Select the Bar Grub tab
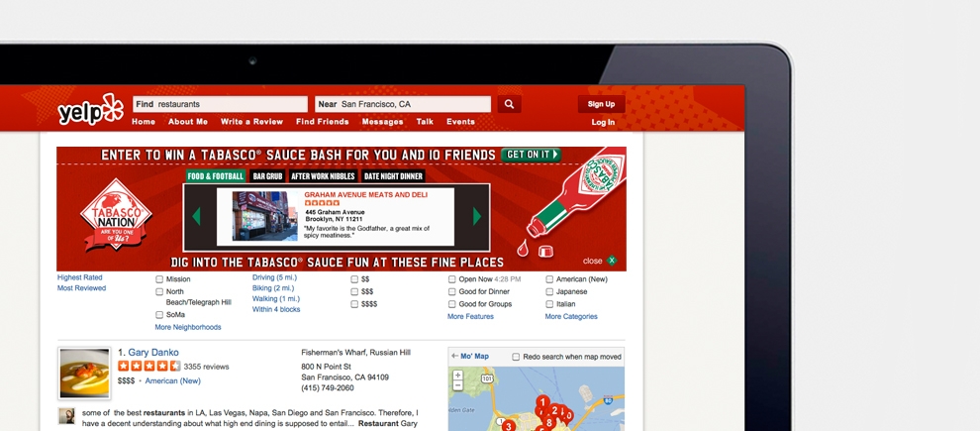The height and width of the screenshot is (431, 980). [267, 176]
